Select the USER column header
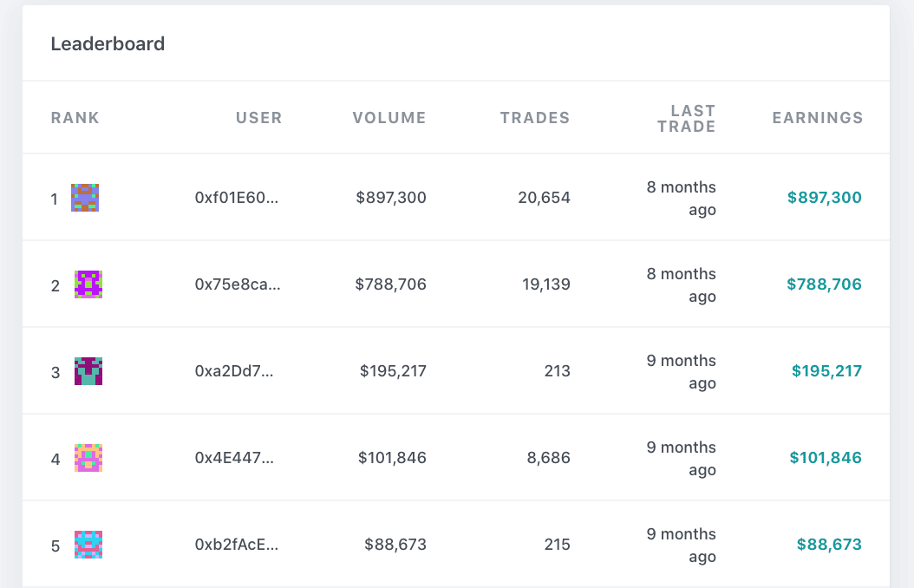 (258, 118)
